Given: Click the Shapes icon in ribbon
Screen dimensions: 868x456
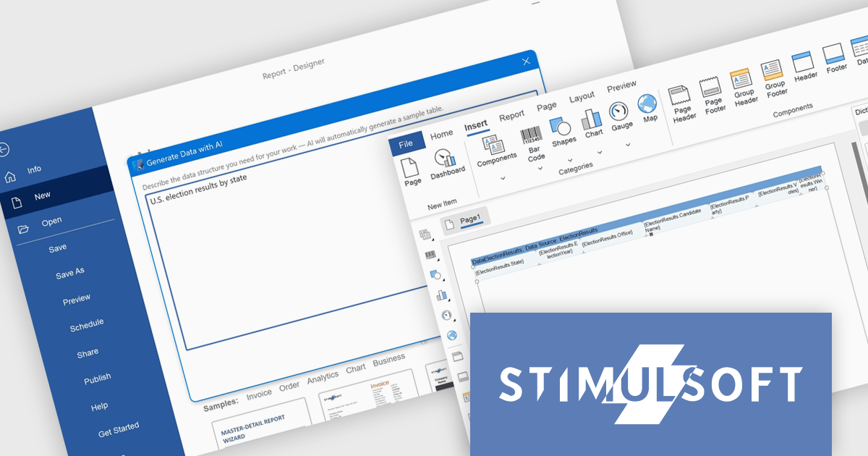Looking at the screenshot, I should [x=561, y=126].
